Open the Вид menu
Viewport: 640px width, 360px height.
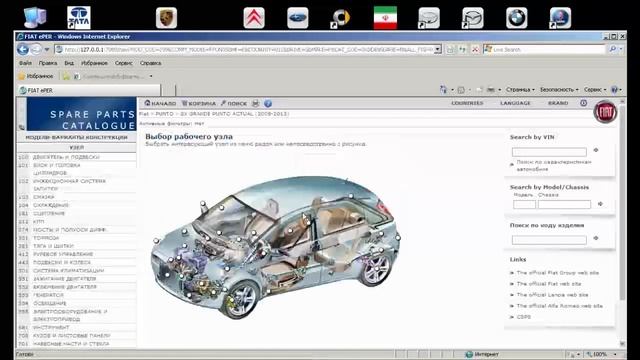[69, 63]
